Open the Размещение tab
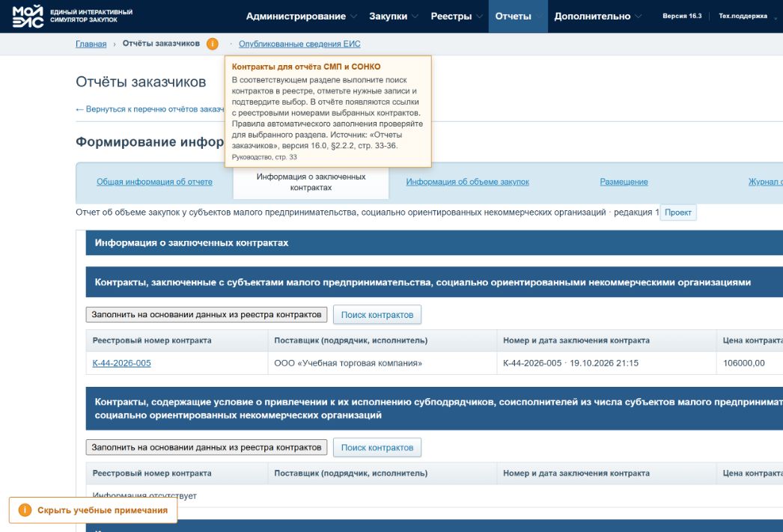 tap(624, 182)
